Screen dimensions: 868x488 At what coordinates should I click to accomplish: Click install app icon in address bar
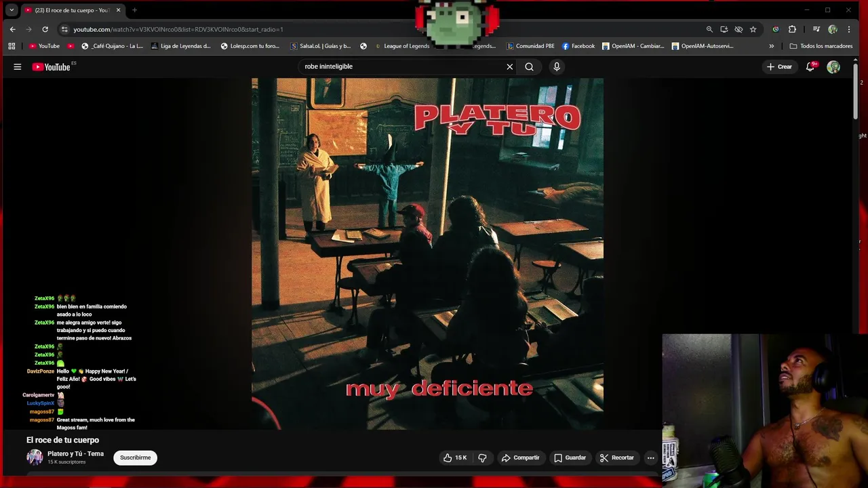click(724, 29)
